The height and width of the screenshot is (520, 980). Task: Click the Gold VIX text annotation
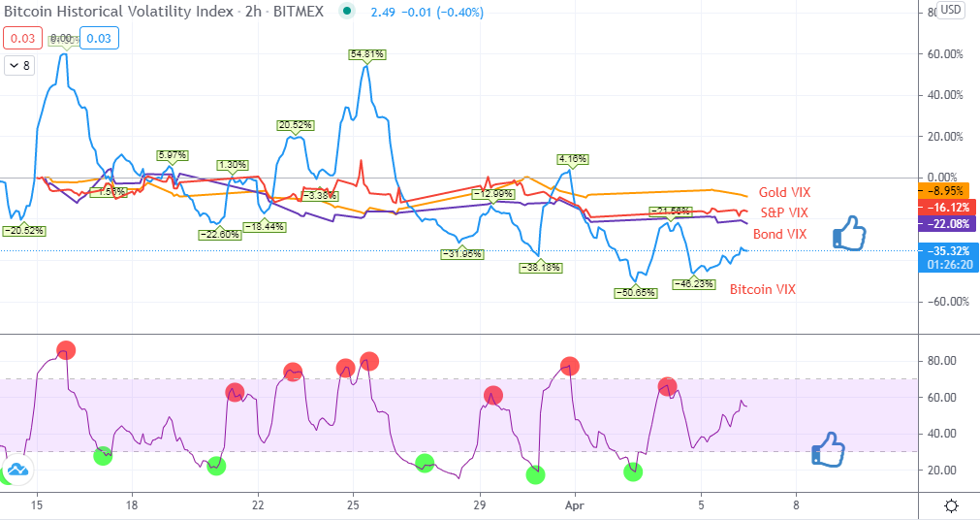click(x=784, y=192)
